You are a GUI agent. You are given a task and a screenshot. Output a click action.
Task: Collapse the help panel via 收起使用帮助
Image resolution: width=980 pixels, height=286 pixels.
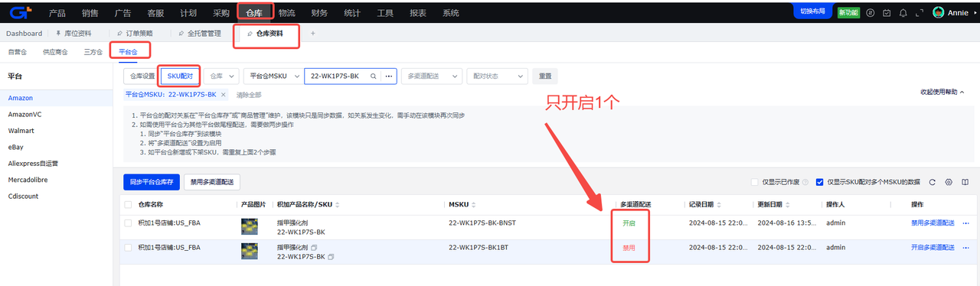coord(943,92)
